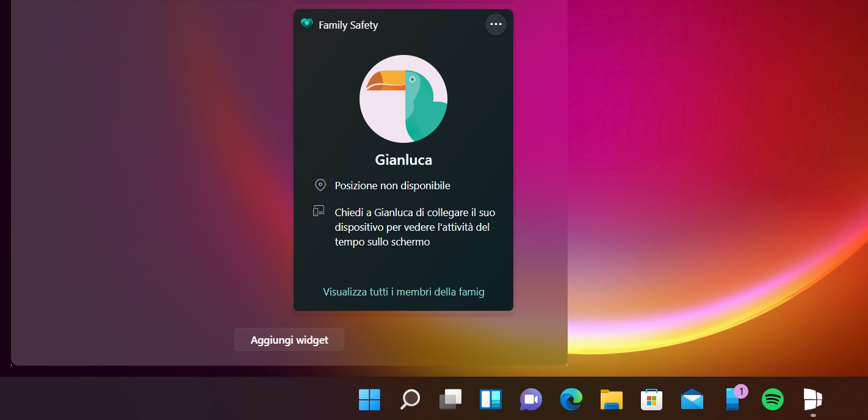Image resolution: width=868 pixels, height=420 pixels.
Task: Click the Family Safety widget title
Action: [348, 25]
